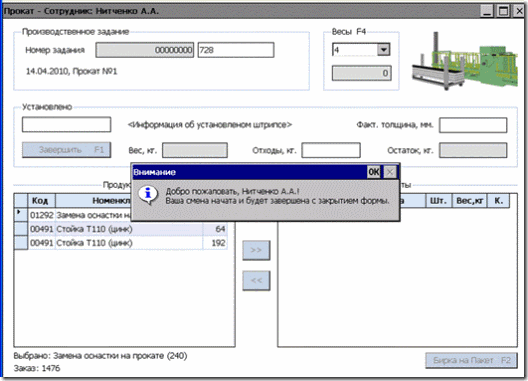Click the Шт. column header
The height and width of the screenshot is (381, 528).
[x=438, y=201]
